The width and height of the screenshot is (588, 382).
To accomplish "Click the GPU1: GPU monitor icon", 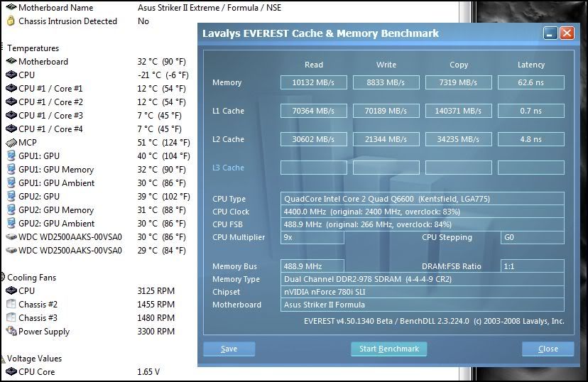I will point(11,155).
